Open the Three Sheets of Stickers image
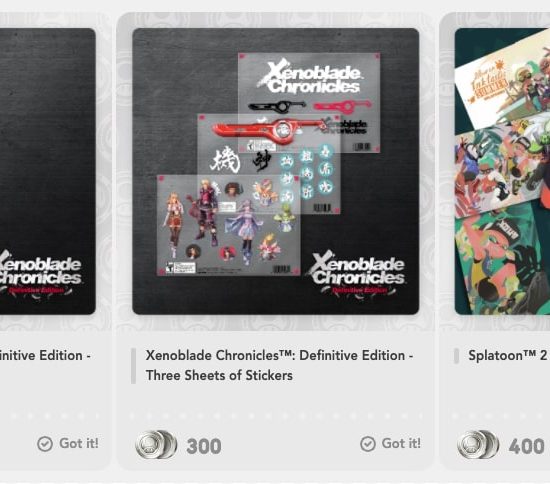 pos(275,171)
